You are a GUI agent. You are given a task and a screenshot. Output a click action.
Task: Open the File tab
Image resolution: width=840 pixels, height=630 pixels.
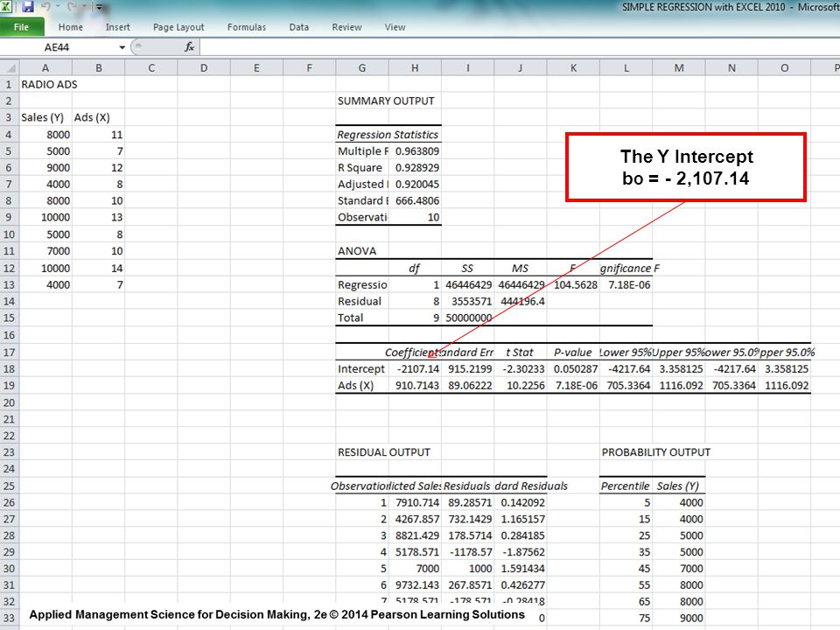click(21, 27)
